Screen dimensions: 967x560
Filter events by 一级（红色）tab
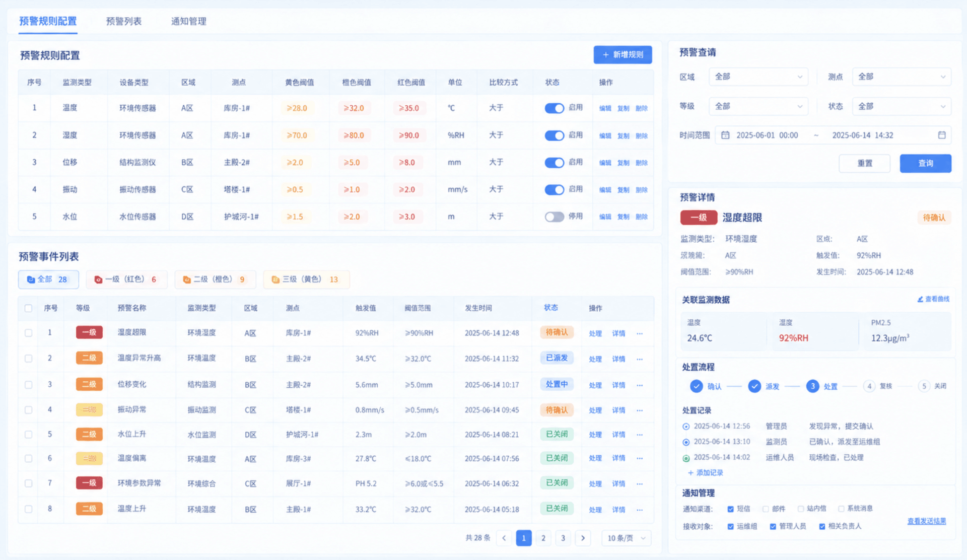[126, 279]
